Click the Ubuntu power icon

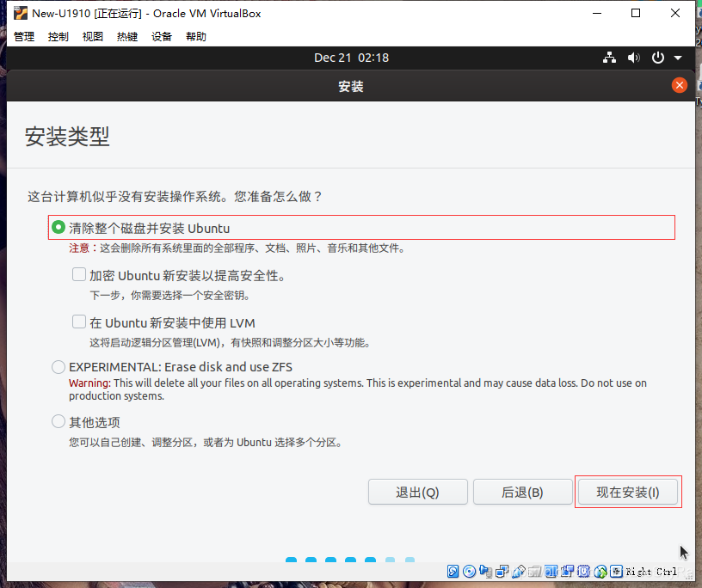click(x=657, y=58)
